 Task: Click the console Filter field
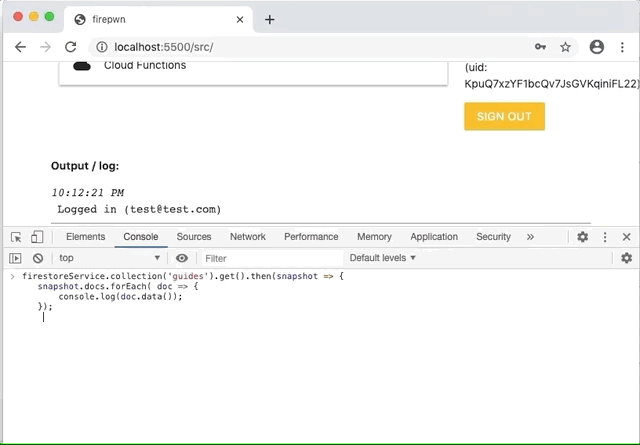(x=272, y=258)
